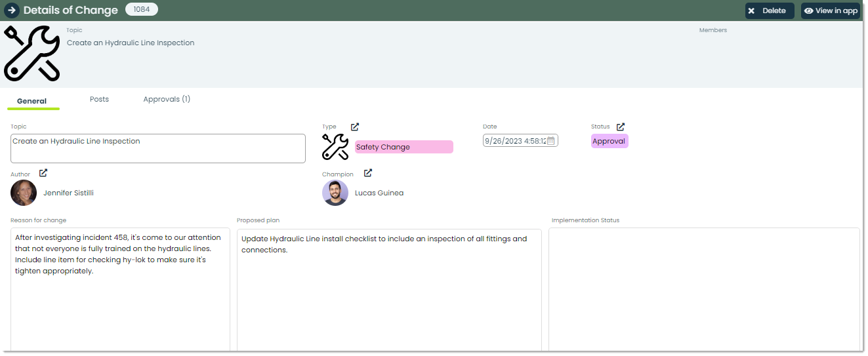Open the external link icon next to Type
The width and height of the screenshot is (868, 356).
pyautogui.click(x=355, y=127)
